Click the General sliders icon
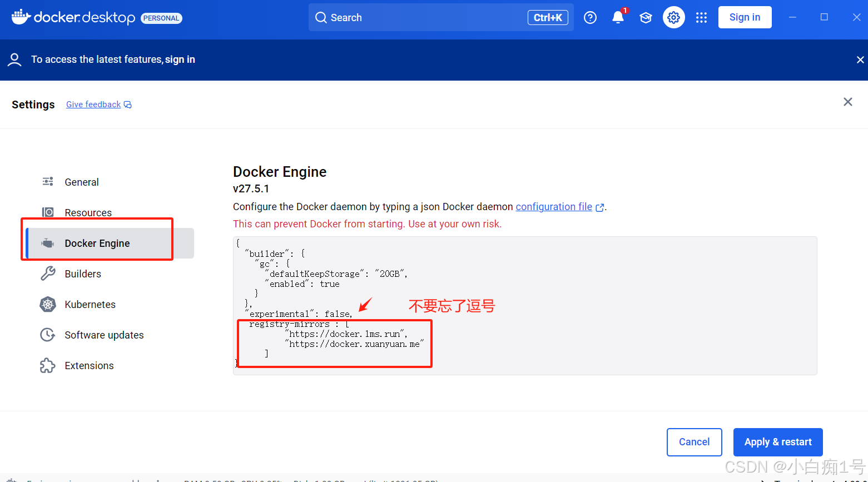The image size is (868, 482). point(48,182)
